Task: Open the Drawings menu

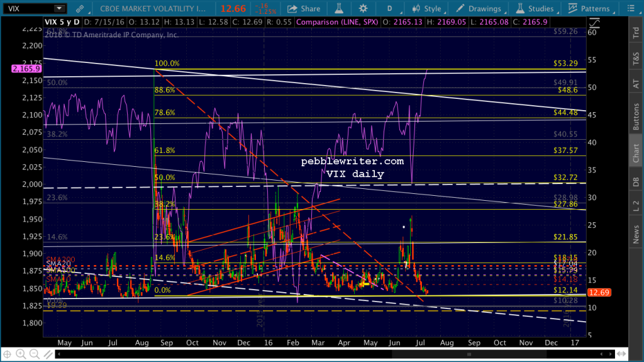Action: pyautogui.click(x=479, y=9)
